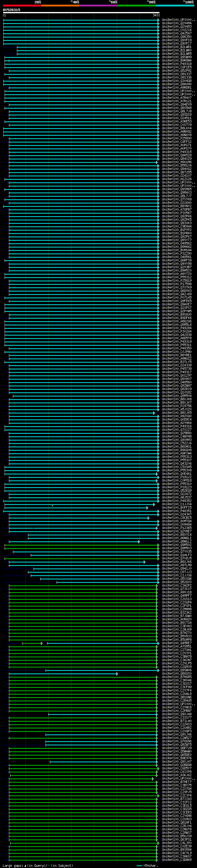This screenshot has width=197, height=868.
Task: Select hit UniRef100_Q9XFC7
Action: pyautogui.click(x=177, y=43)
